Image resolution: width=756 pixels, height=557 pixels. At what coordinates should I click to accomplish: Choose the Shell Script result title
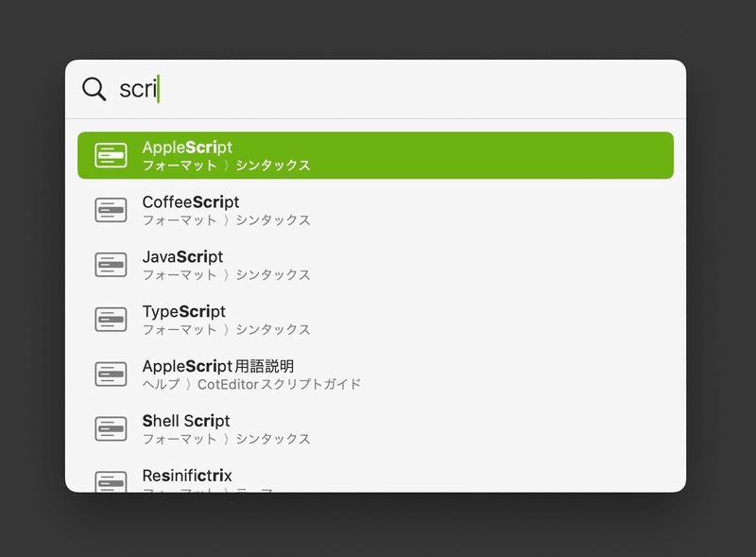click(185, 421)
